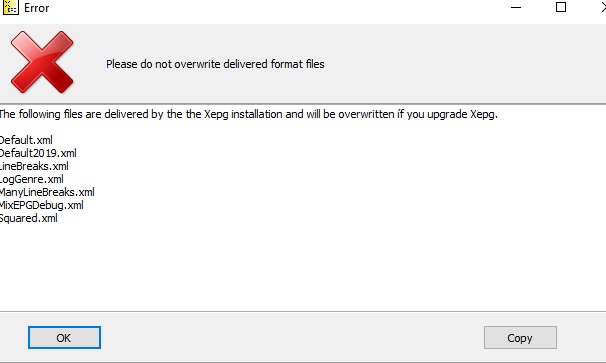
Task: Click the MixEPGDebug.xml entry
Action: pyautogui.click(x=41, y=205)
